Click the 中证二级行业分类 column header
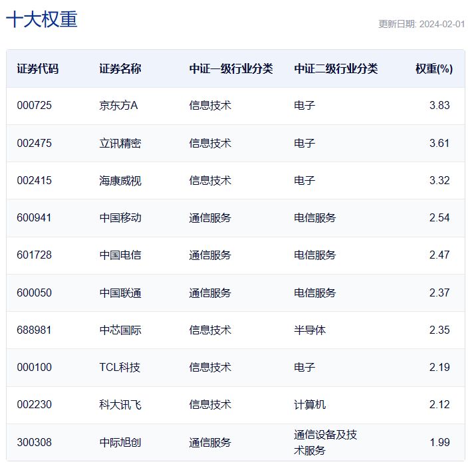The height and width of the screenshot is (476, 470). [x=336, y=68]
